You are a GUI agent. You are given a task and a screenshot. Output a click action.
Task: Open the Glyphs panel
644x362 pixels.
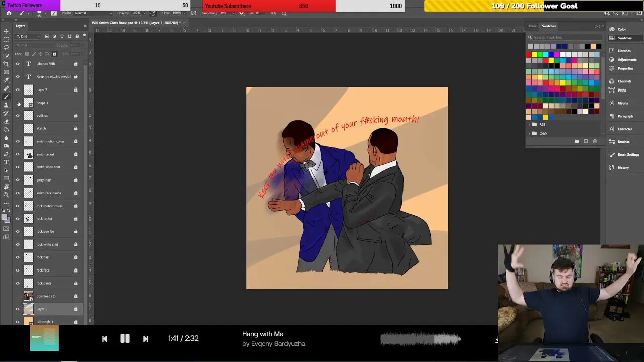click(x=623, y=103)
